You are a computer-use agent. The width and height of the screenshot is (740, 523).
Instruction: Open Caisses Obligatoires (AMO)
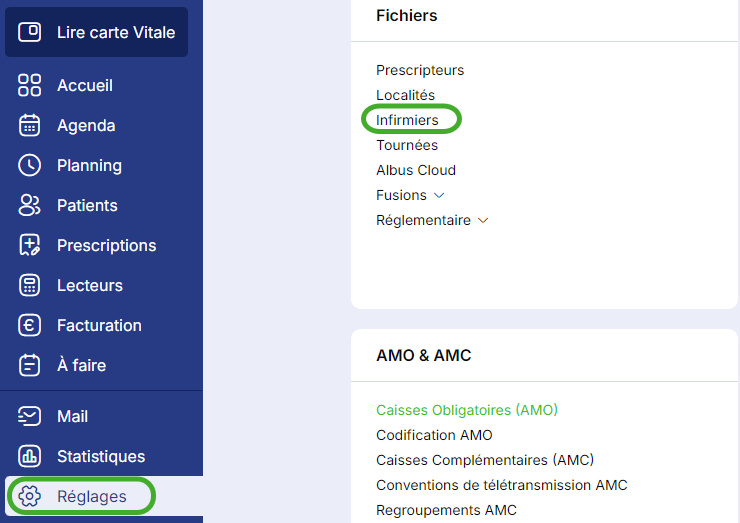coord(466,410)
